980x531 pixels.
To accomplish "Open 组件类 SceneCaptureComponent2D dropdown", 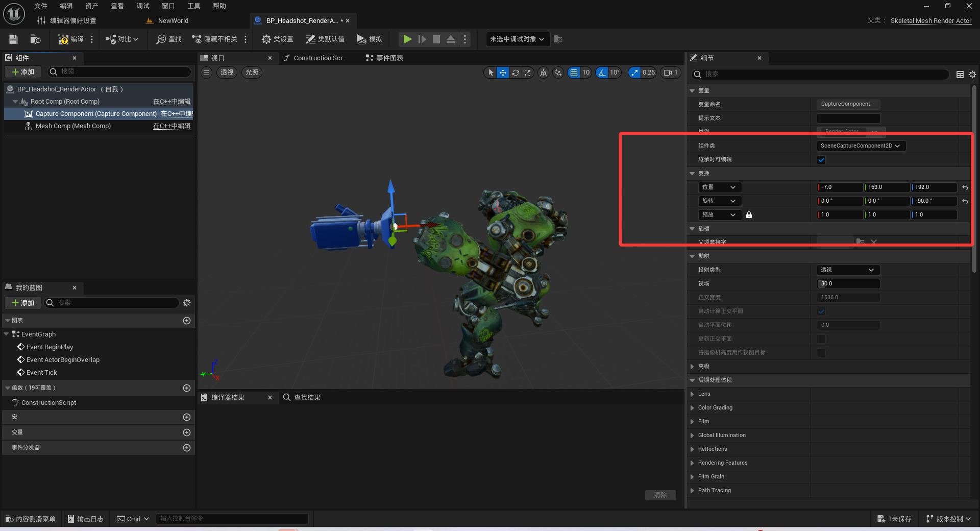I will (x=861, y=146).
